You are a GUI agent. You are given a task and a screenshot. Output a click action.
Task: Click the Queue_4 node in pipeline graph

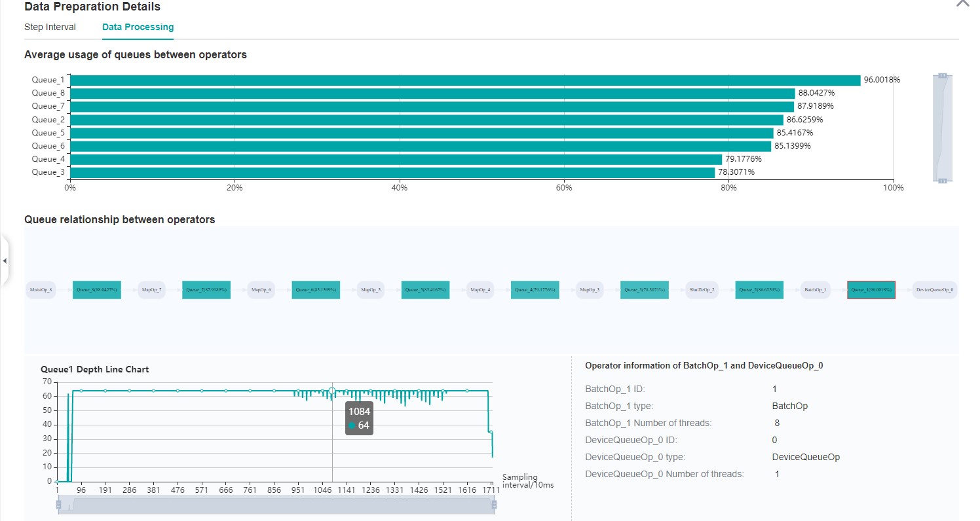(535, 289)
